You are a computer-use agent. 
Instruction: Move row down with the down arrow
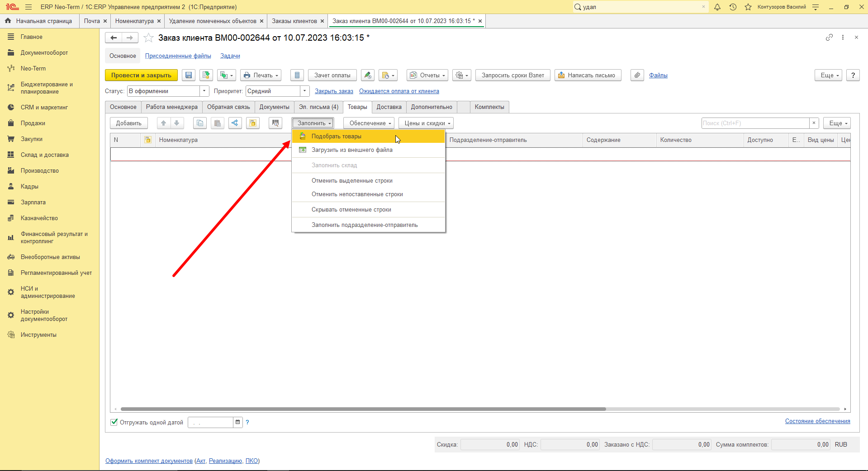[177, 123]
